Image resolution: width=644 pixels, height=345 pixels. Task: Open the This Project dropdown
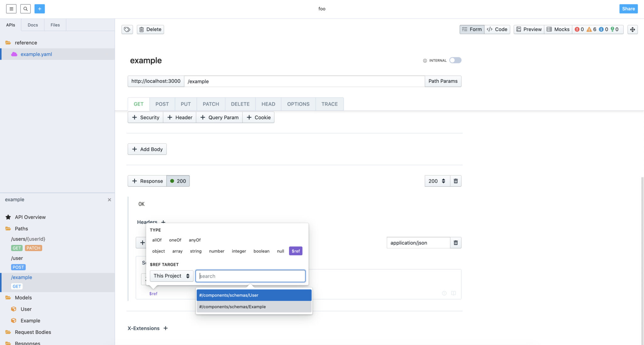171,275
